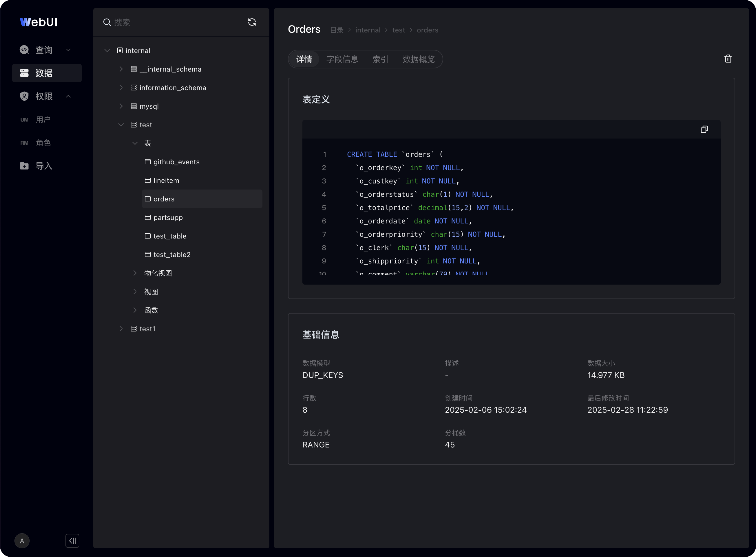Click the search magnifier icon
The width and height of the screenshot is (756, 557).
(107, 22)
